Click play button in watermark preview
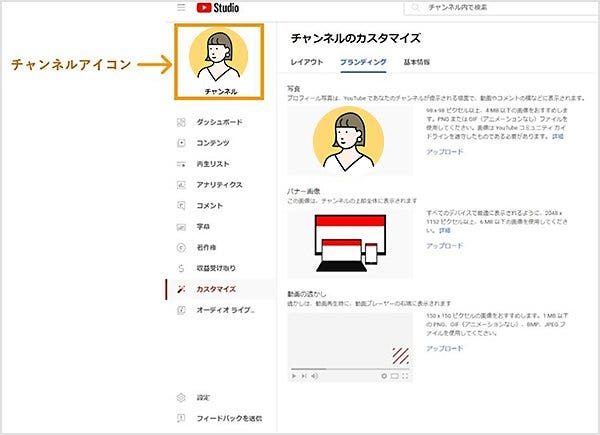600x435 pixels. (294, 376)
